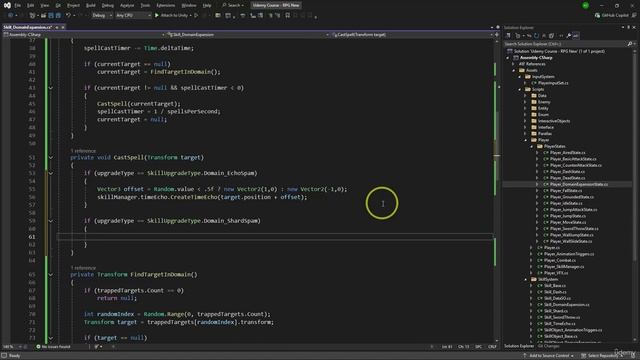
Task: Click the Start Without Debugging outline play icon
Action: pos(196,16)
